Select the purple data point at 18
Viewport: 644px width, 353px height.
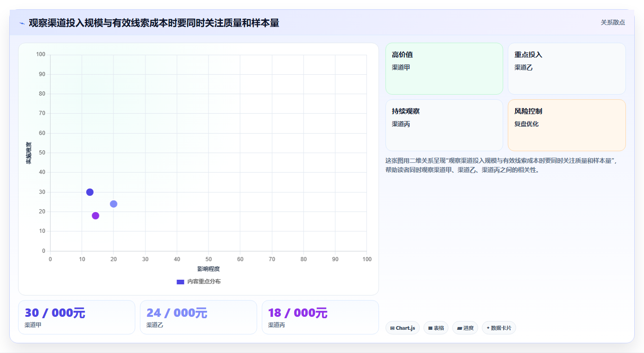95,216
